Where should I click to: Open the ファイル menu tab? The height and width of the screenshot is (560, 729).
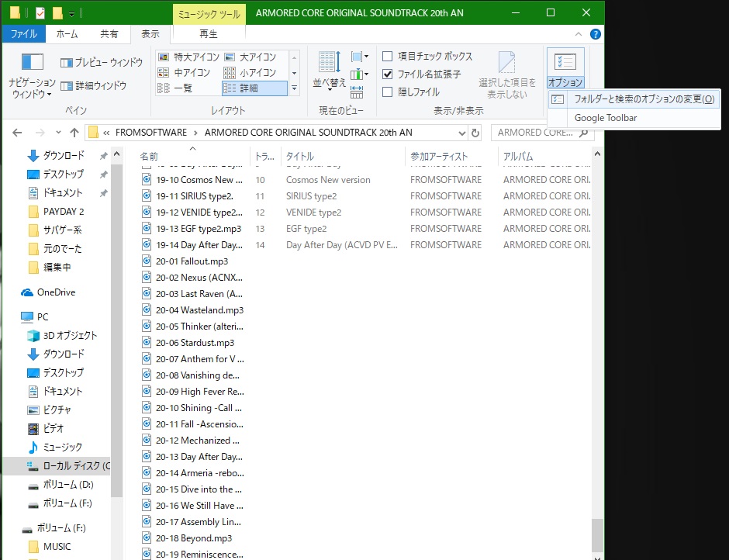pos(24,34)
